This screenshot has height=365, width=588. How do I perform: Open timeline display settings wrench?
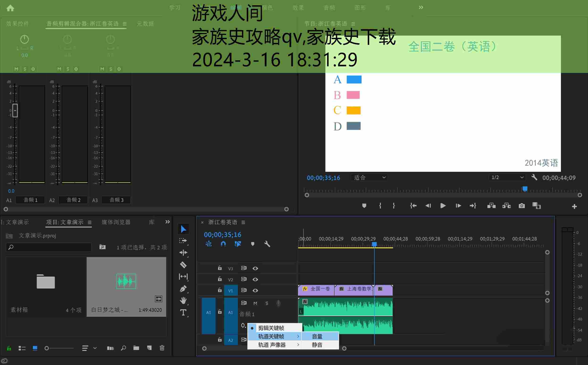click(267, 244)
